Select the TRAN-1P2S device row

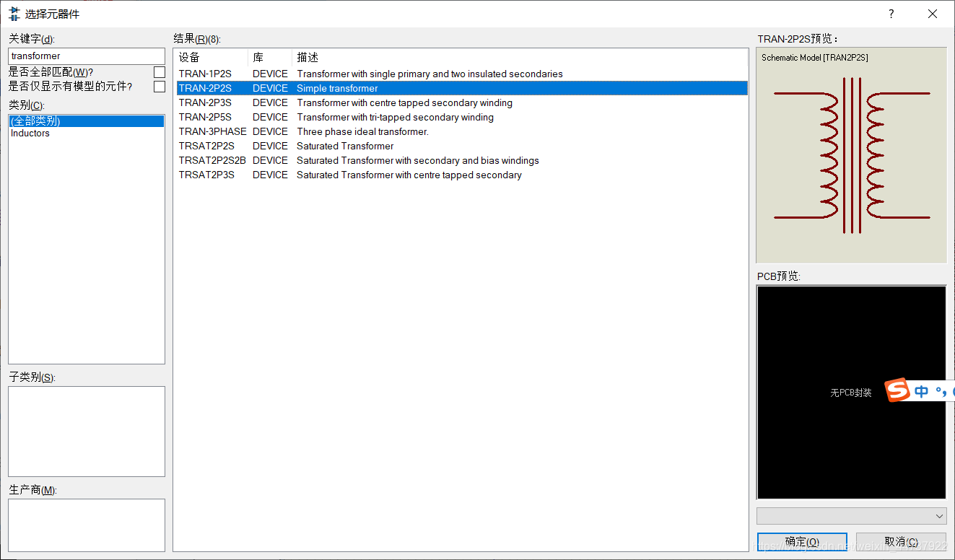pyautogui.click(x=462, y=74)
